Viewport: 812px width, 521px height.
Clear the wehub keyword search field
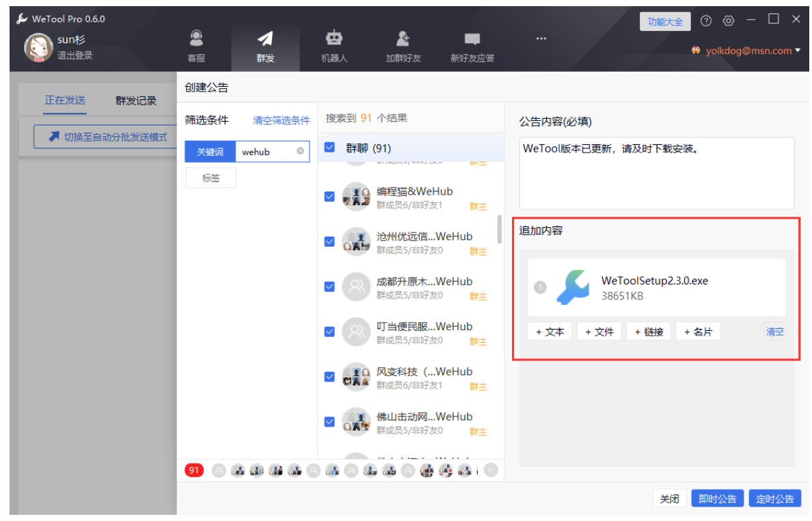pos(300,151)
